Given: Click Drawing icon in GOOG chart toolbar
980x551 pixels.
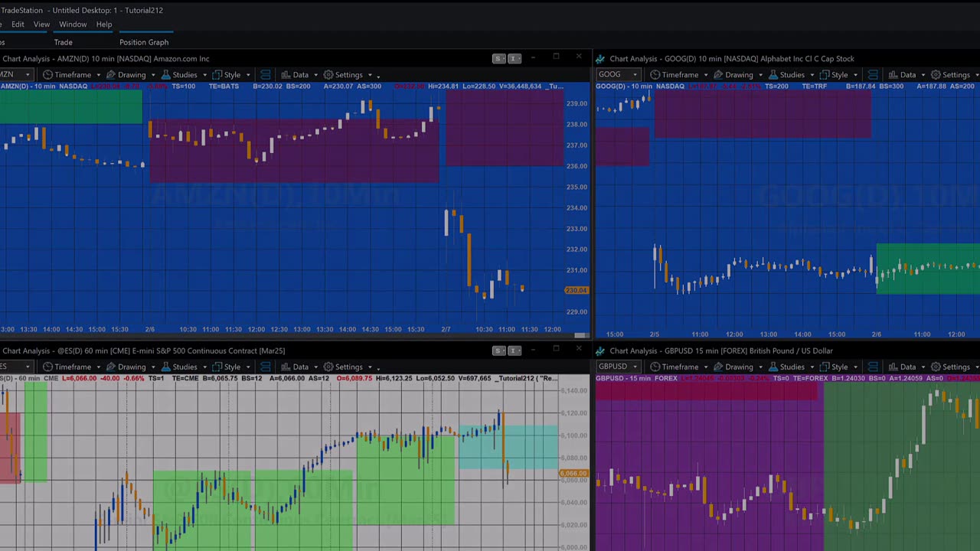Looking at the screenshot, I should [x=719, y=75].
